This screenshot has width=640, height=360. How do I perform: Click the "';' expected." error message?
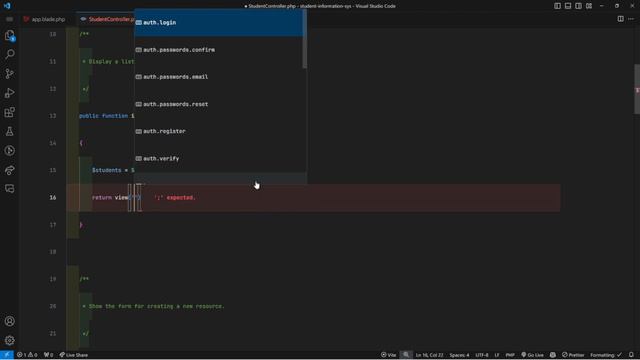point(175,198)
